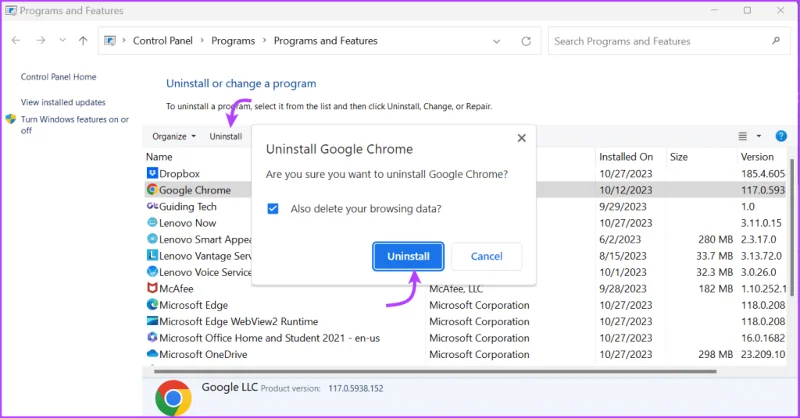Click the large Chrome logo in details pane
Screen dimensions: 800x418
pyautogui.click(x=173, y=398)
